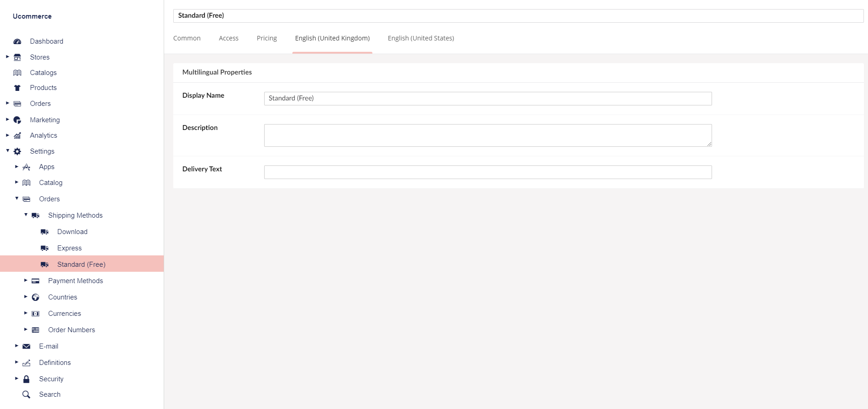
Task: Click the "Delivery Text" label
Action: tap(202, 169)
